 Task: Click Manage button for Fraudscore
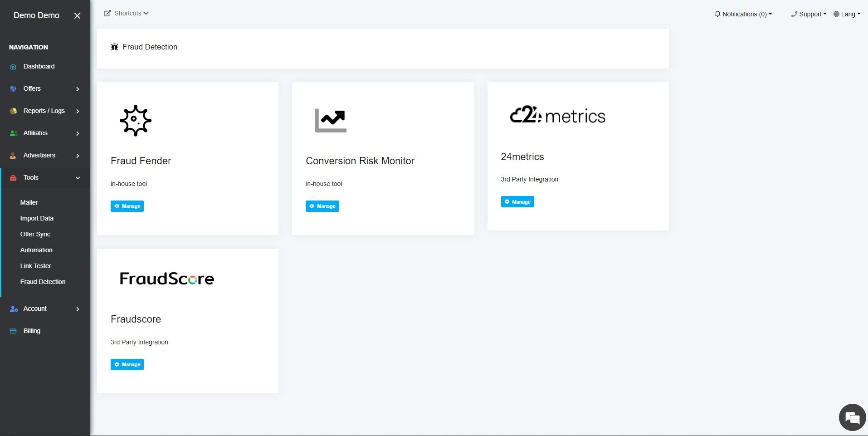127,364
